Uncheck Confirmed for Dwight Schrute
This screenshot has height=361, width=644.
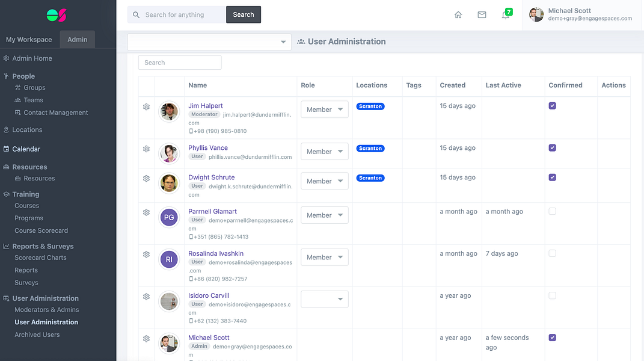(553, 177)
